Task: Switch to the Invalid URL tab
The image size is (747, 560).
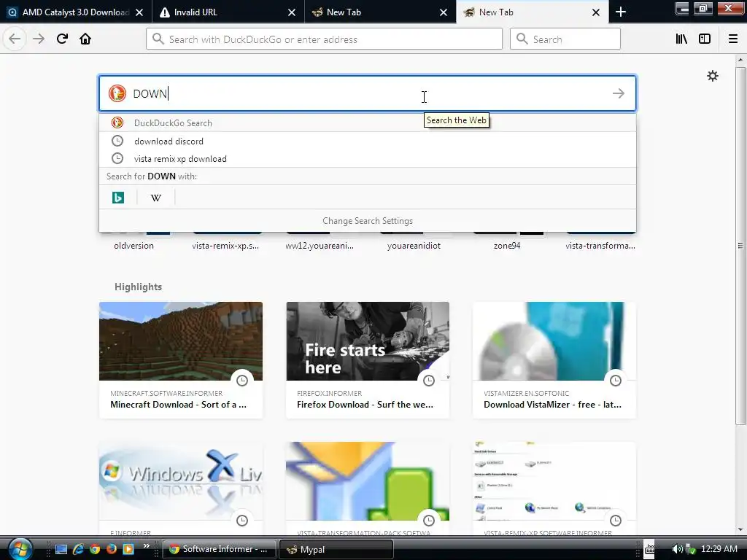Action: (x=228, y=12)
